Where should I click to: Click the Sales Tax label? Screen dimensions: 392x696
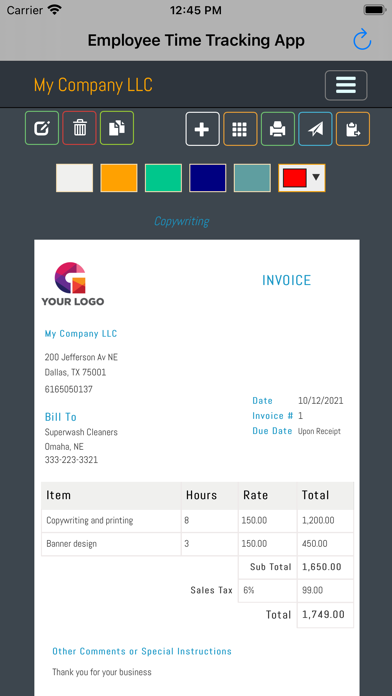click(211, 590)
